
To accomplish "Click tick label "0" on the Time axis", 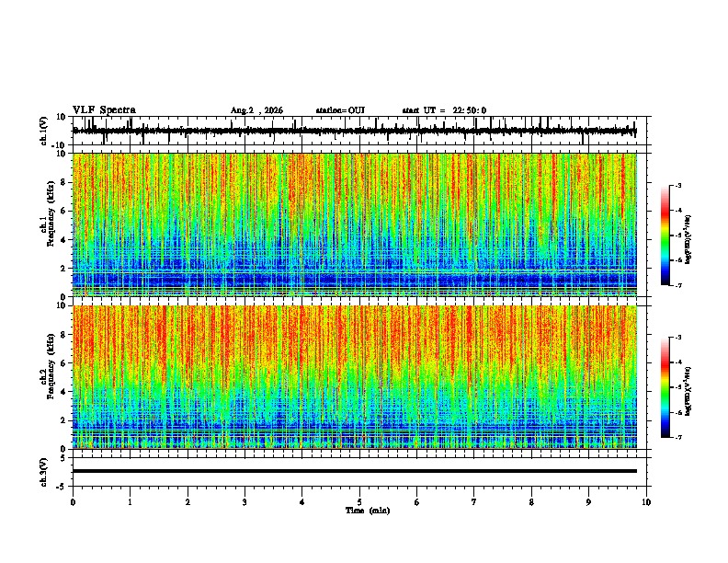I will pos(73,502).
